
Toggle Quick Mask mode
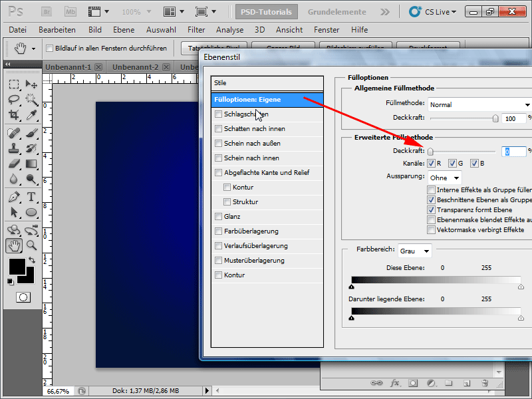pyautogui.click(x=23, y=297)
